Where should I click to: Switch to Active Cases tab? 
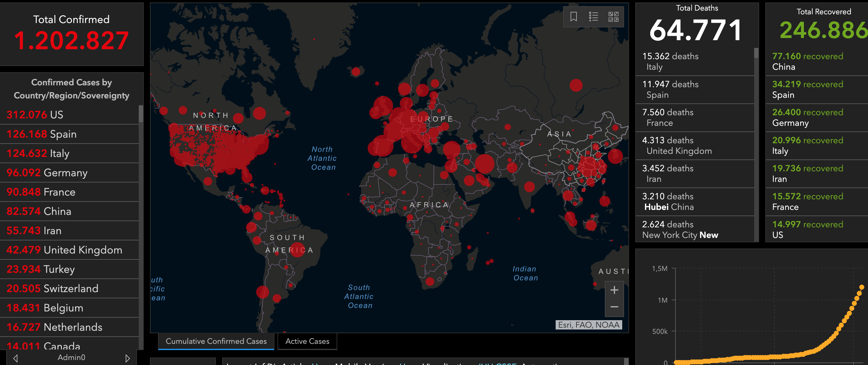[x=307, y=341]
